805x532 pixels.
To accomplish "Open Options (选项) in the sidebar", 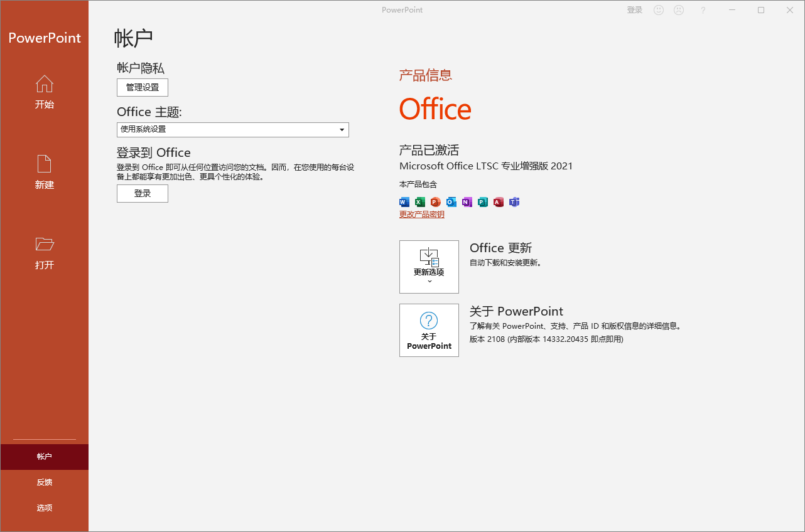I will (x=44, y=508).
